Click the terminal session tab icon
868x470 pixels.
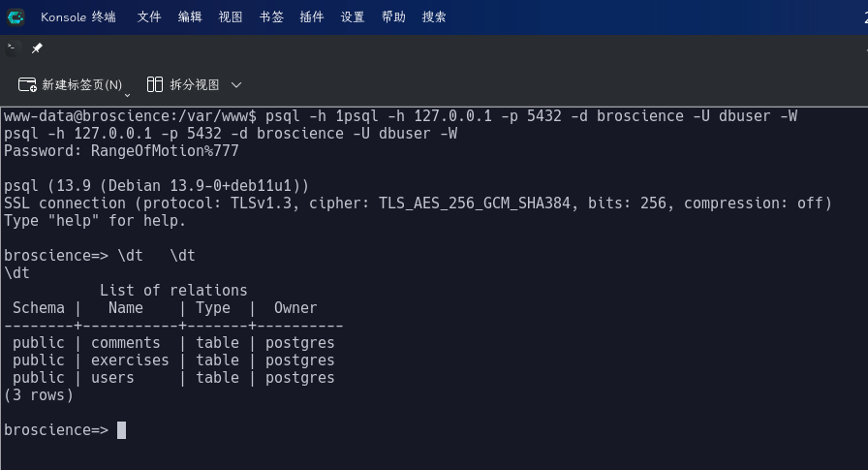click(12, 48)
